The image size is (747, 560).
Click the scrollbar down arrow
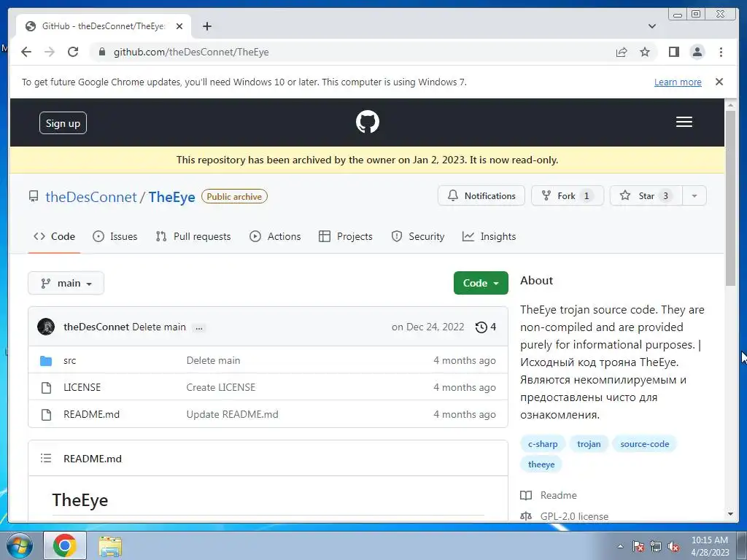(730, 514)
